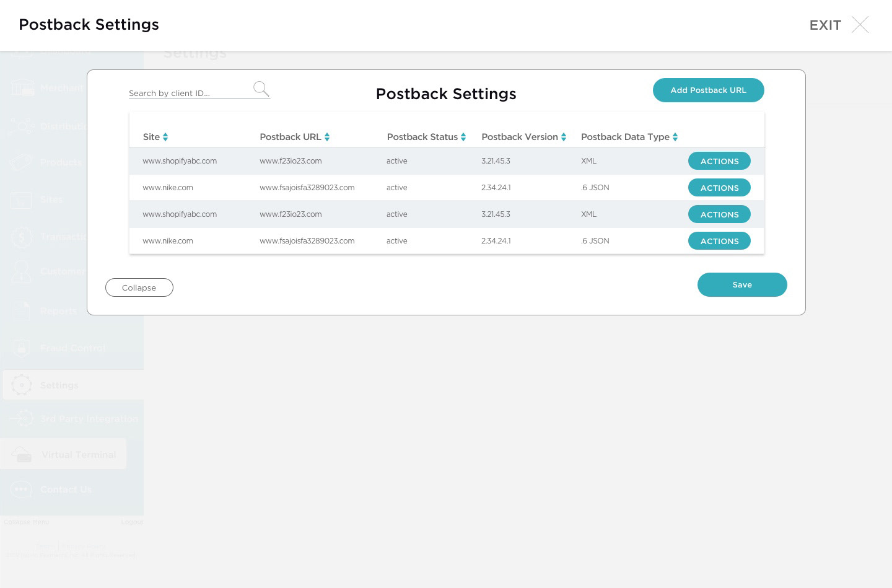
Task: Click the search magnifier icon
Action: coord(261,89)
